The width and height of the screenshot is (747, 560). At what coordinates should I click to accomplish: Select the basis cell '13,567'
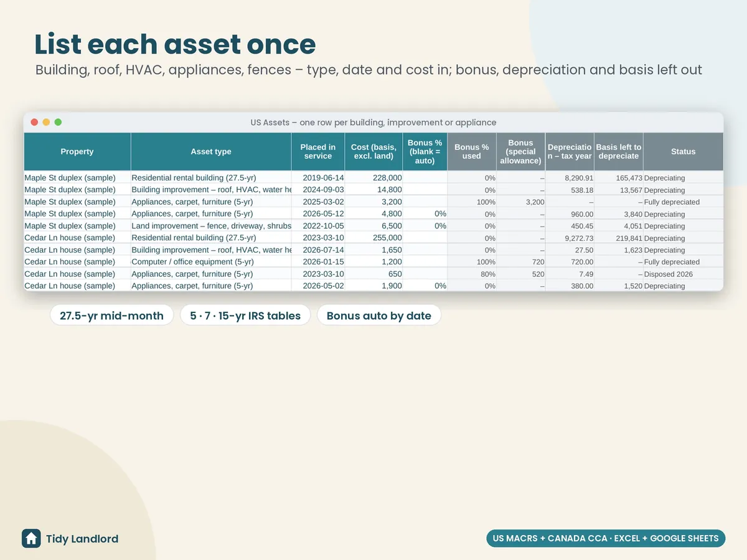tap(619, 190)
